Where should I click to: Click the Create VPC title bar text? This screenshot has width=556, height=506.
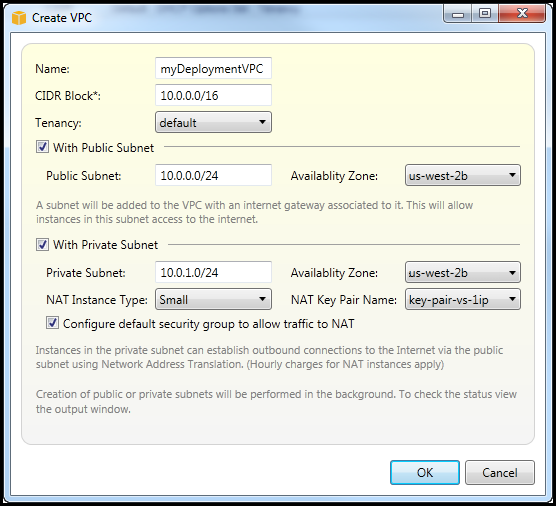62,18
